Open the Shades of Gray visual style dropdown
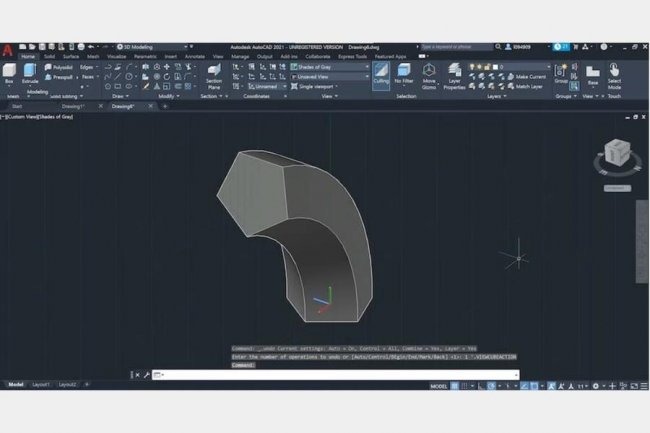Screen dimensions: 650x433 click(330, 67)
